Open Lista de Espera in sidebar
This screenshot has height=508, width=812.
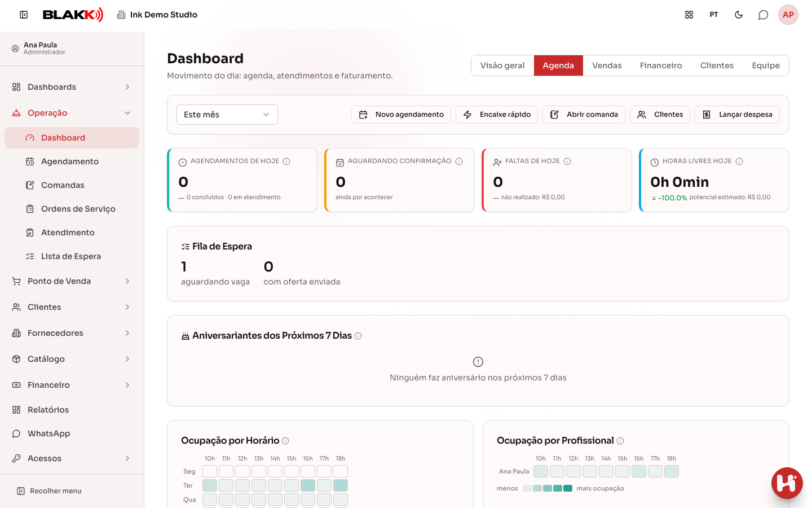coord(72,256)
